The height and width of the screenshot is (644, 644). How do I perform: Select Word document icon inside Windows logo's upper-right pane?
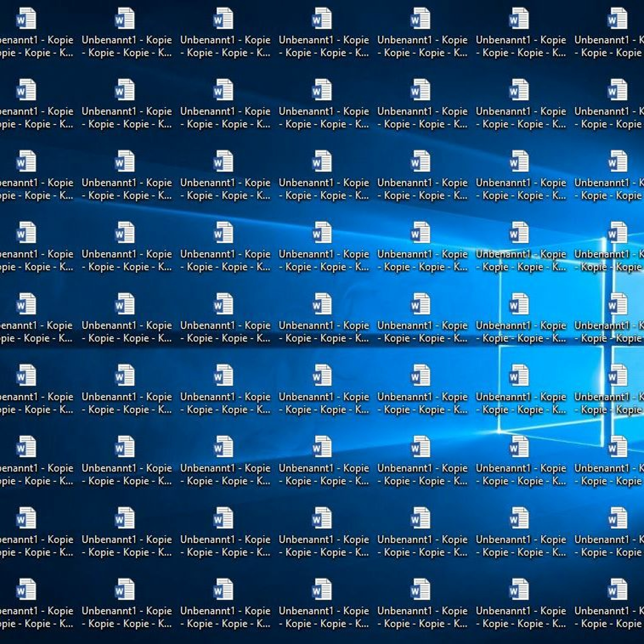[618, 304]
